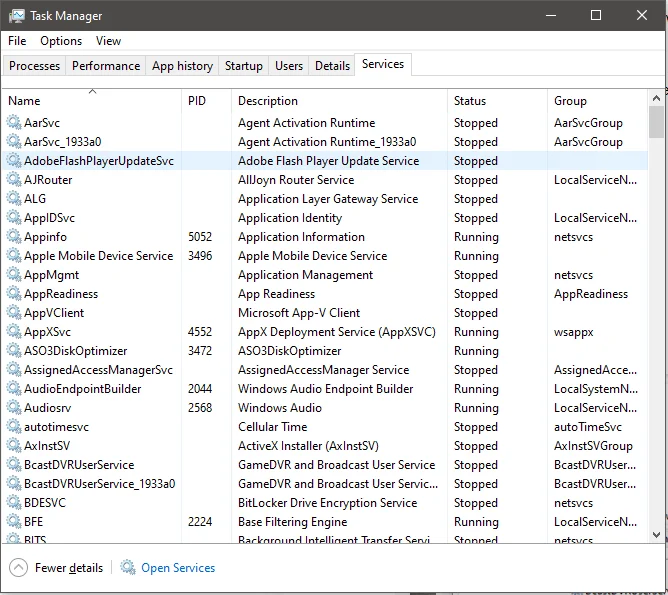
Task: Switch to the Startup tab
Action: 244,66
